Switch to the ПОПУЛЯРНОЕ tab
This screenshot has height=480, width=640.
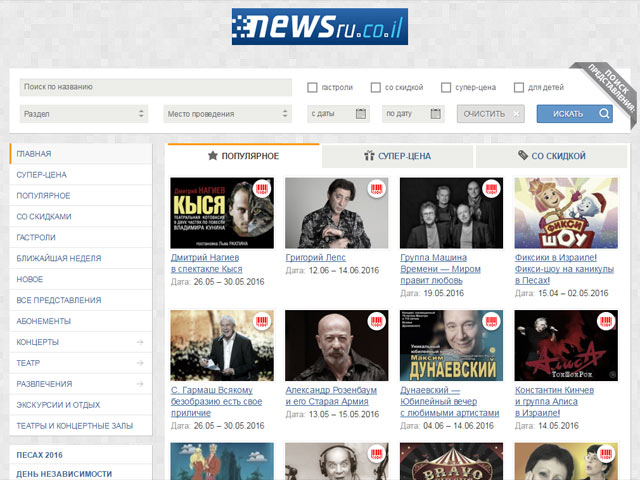pos(243,156)
